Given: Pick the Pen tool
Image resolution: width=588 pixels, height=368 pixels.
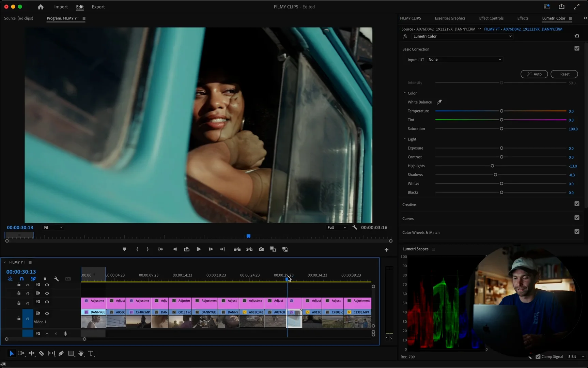Looking at the screenshot, I should (x=61, y=353).
